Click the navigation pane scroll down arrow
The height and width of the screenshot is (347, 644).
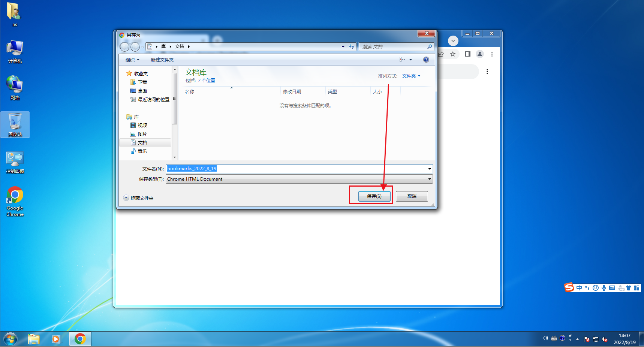(174, 157)
